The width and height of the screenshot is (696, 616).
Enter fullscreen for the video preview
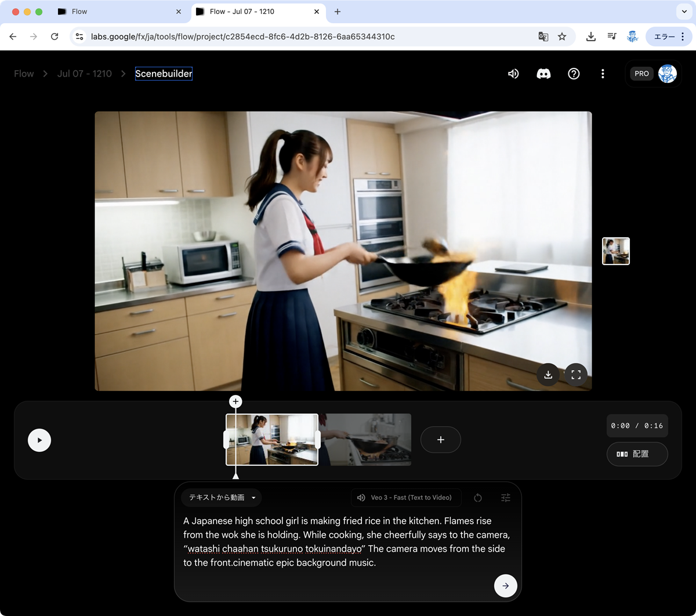click(x=576, y=375)
